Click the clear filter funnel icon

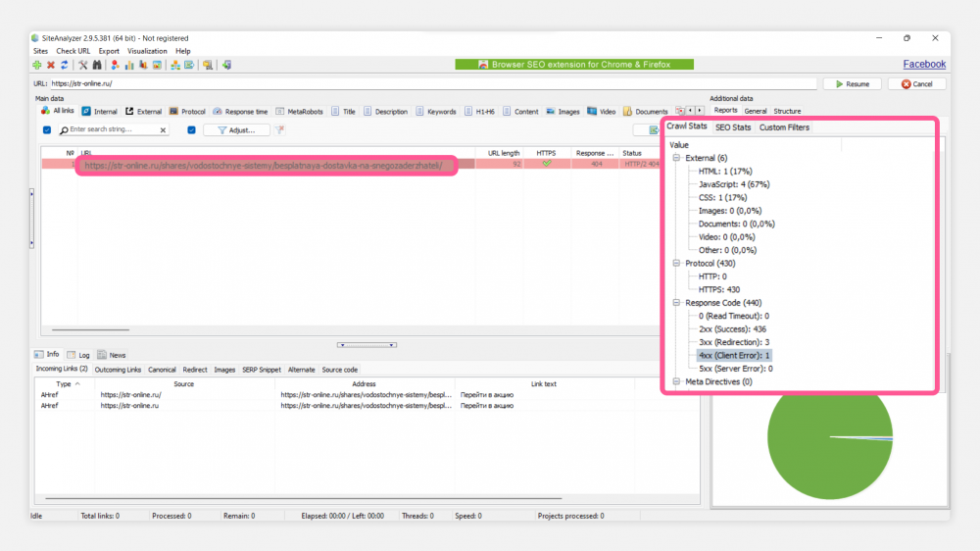279,129
